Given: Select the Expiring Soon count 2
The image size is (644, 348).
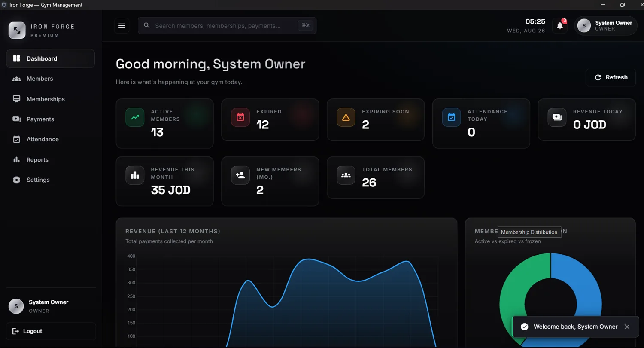Looking at the screenshot, I should point(365,125).
